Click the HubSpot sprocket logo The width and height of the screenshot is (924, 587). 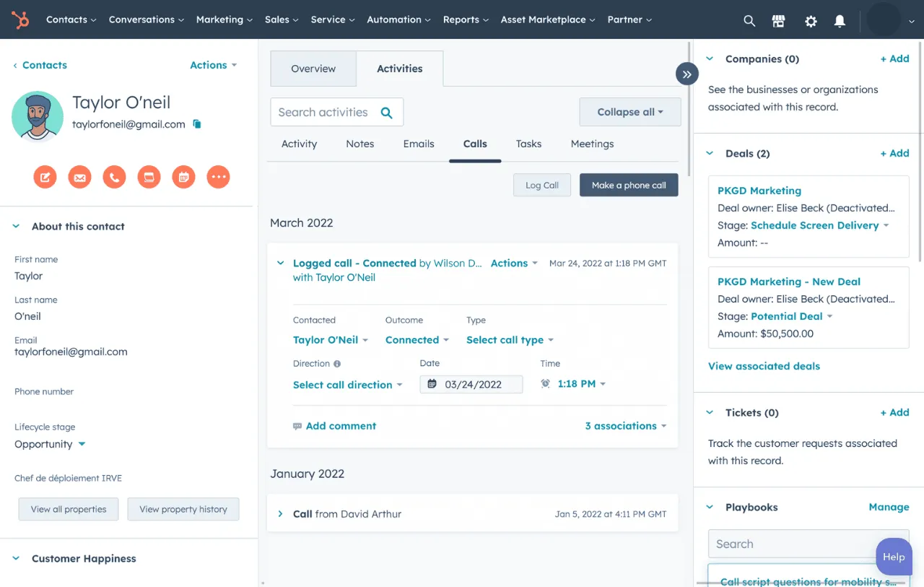click(20, 19)
